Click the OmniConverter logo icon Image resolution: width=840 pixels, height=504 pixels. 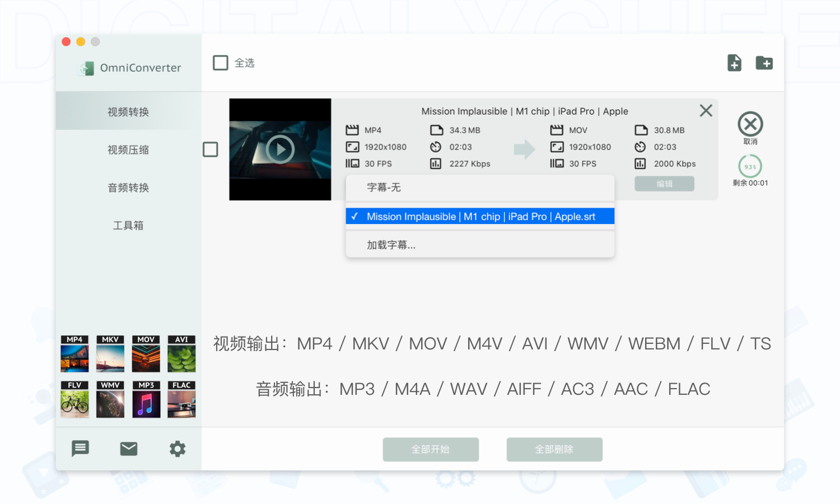click(x=86, y=68)
